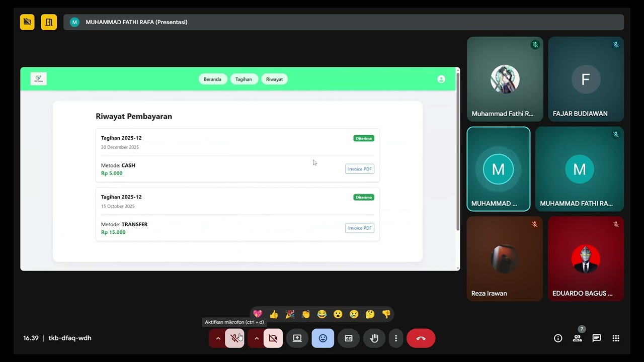The height and width of the screenshot is (362, 644).
Task: Click the present screen button
Action: pos(297,338)
